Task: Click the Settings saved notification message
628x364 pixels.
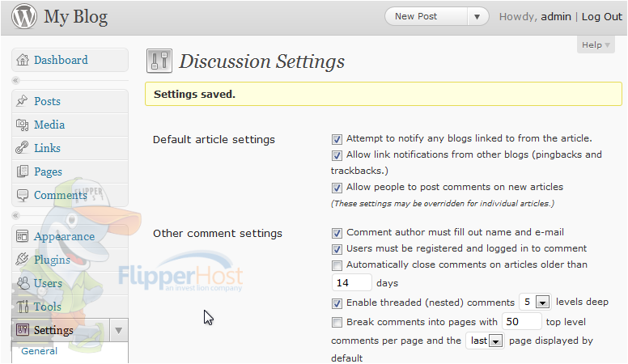Action: (x=384, y=94)
